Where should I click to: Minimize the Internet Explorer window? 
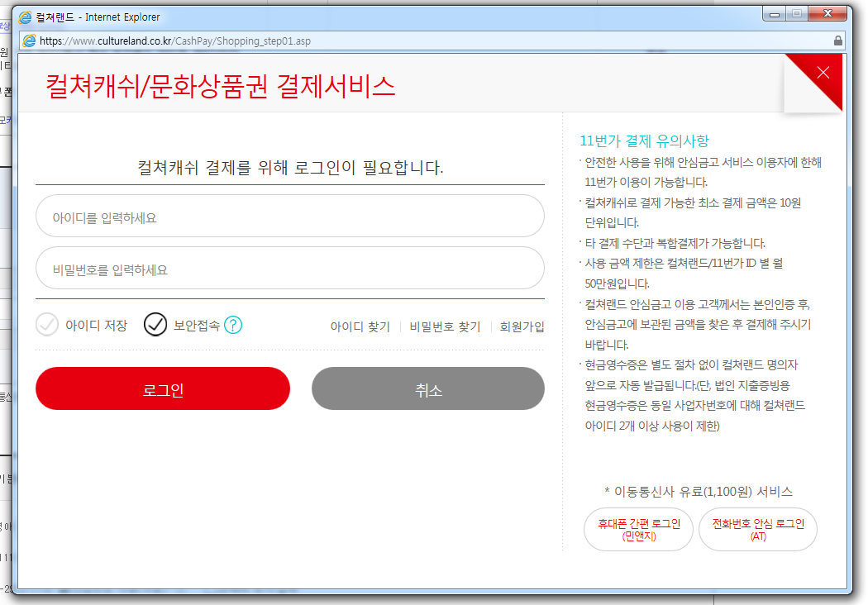click(x=775, y=14)
